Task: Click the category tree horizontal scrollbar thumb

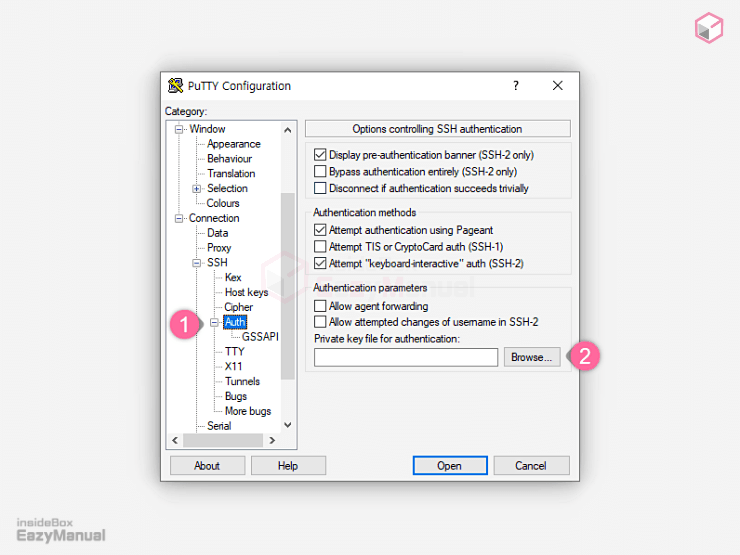Action: click(223, 440)
